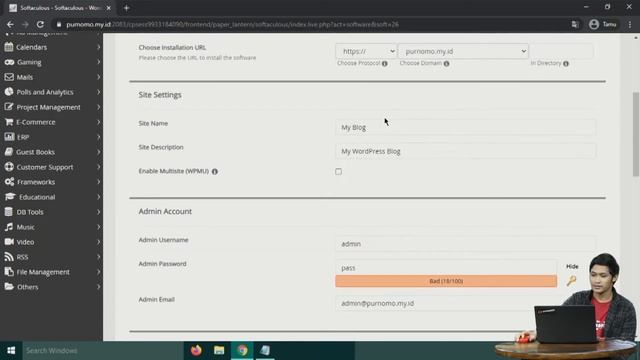
Task: Click the Customer Support lifebuoy icon
Action: (9, 167)
